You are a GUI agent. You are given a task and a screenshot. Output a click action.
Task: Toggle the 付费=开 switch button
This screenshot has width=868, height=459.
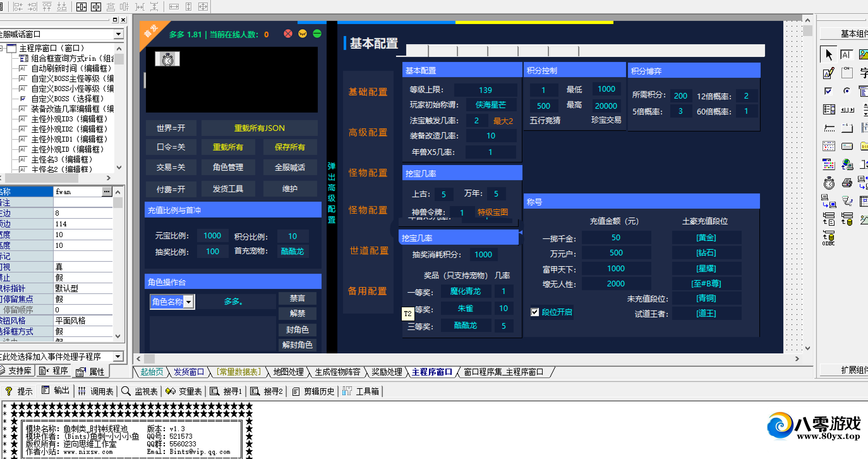[171, 189]
